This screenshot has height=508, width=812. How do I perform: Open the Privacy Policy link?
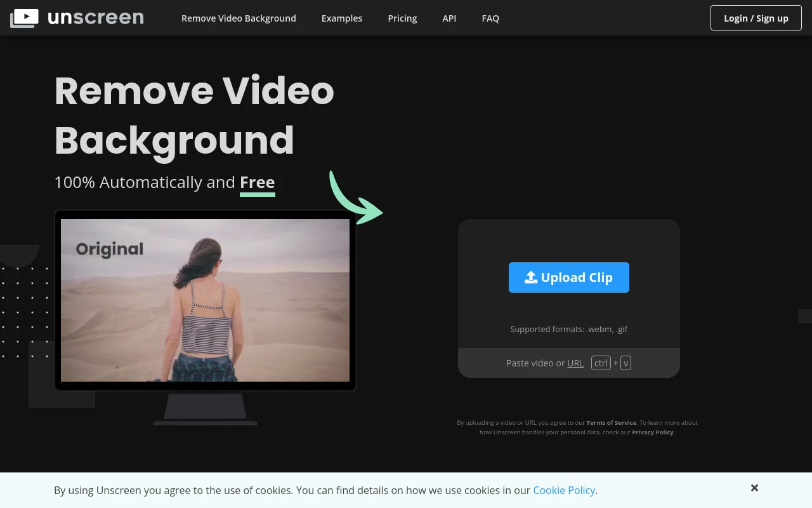(x=652, y=432)
